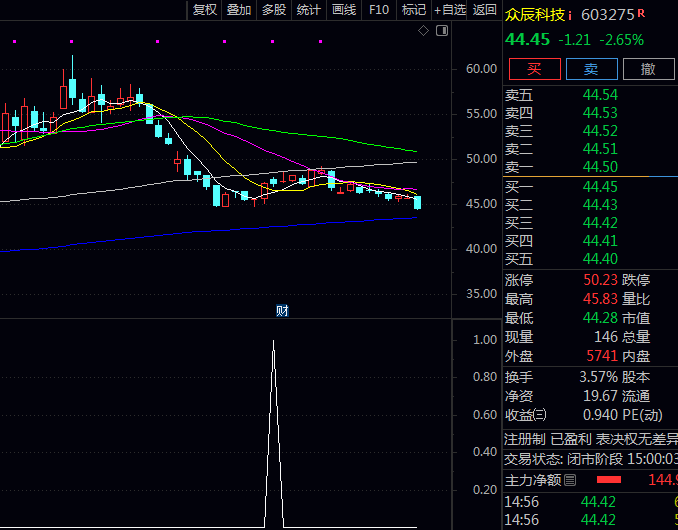Toggle the side panel layout icon
This screenshot has height=530, width=678.
pyautogui.click(x=440, y=31)
